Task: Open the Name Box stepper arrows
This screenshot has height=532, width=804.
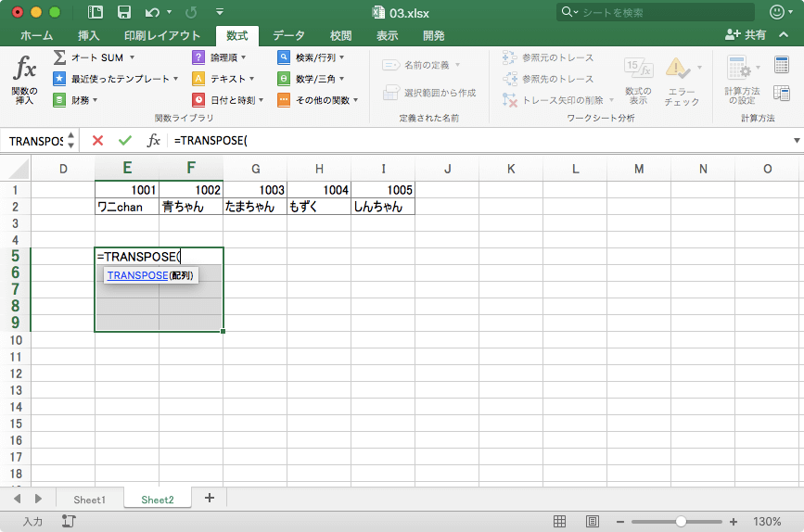Action: (x=70, y=141)
